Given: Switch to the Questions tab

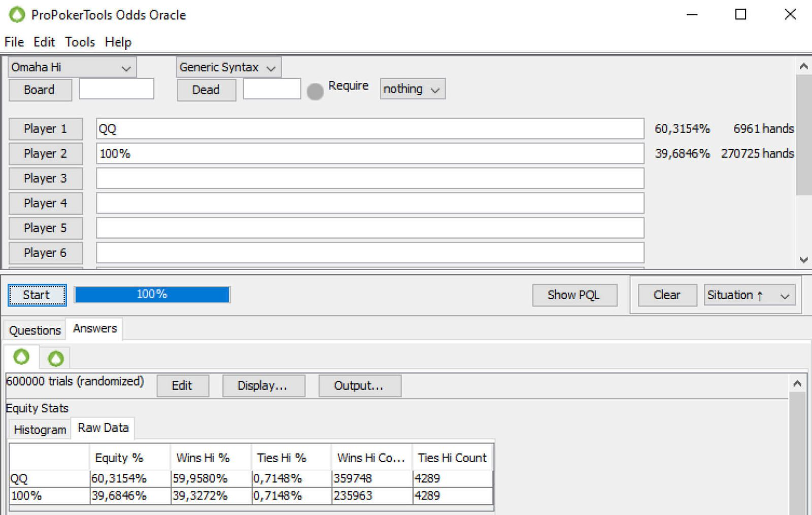Looking at the screenshot, I should coord(35,330).
